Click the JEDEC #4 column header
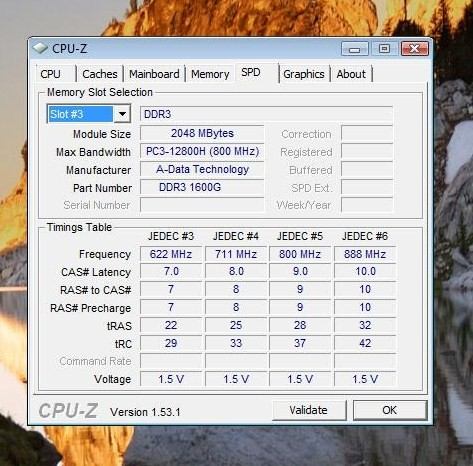This screenshot has height=466, width=473. click(x=236, y=236)
